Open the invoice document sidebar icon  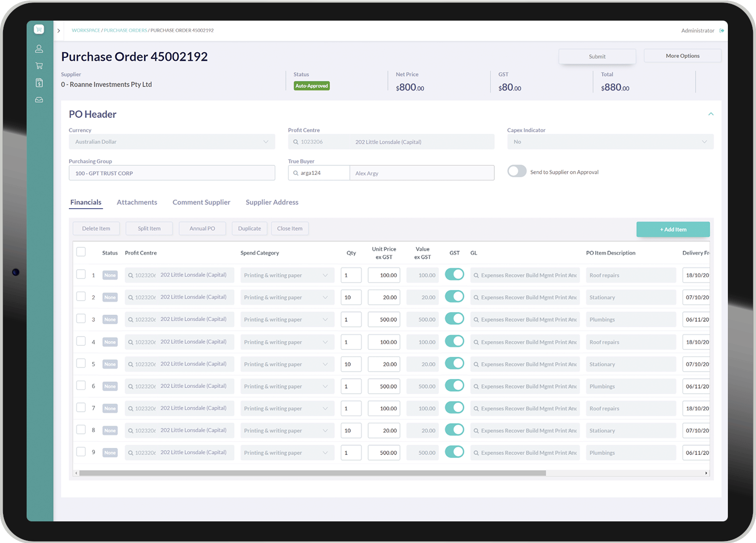point(39,83)
